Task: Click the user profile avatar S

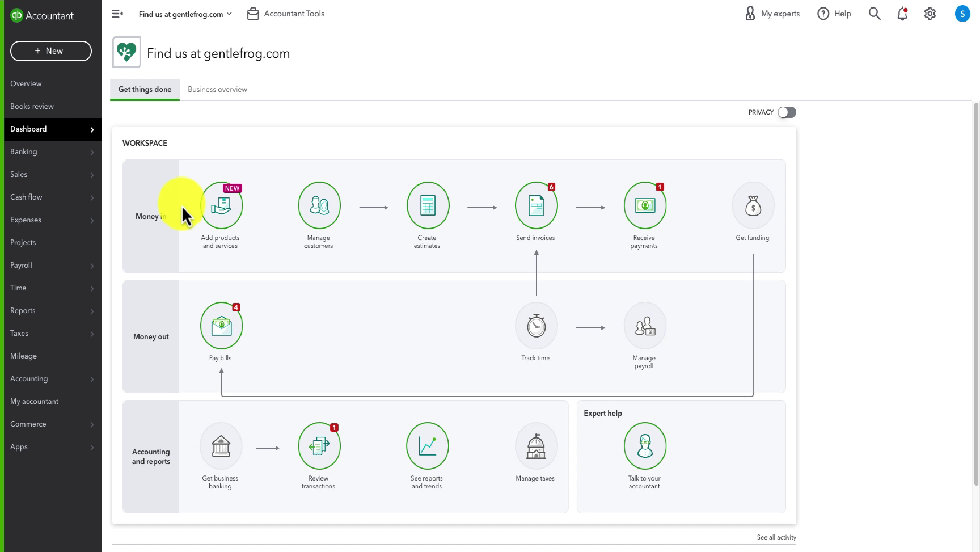Action: [962, 14]
